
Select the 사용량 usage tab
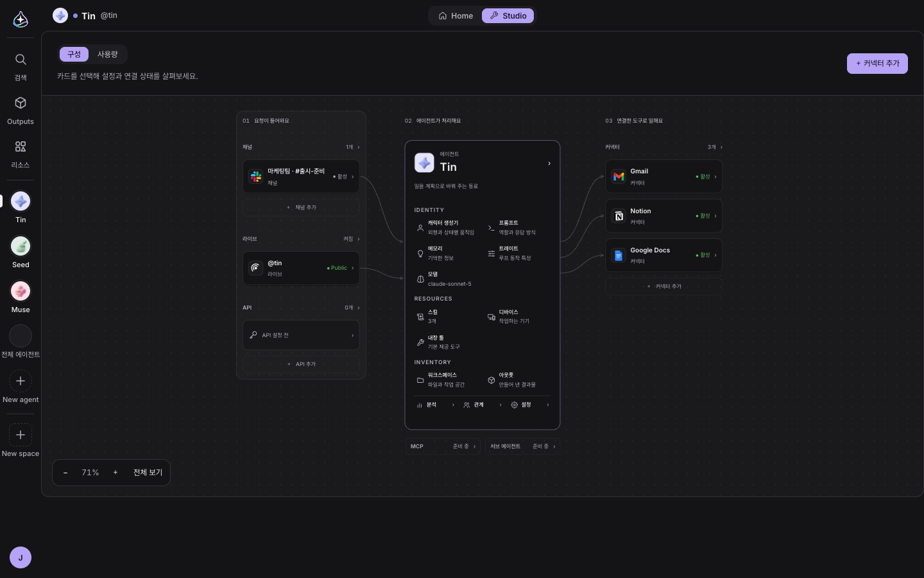coord(108,55)
